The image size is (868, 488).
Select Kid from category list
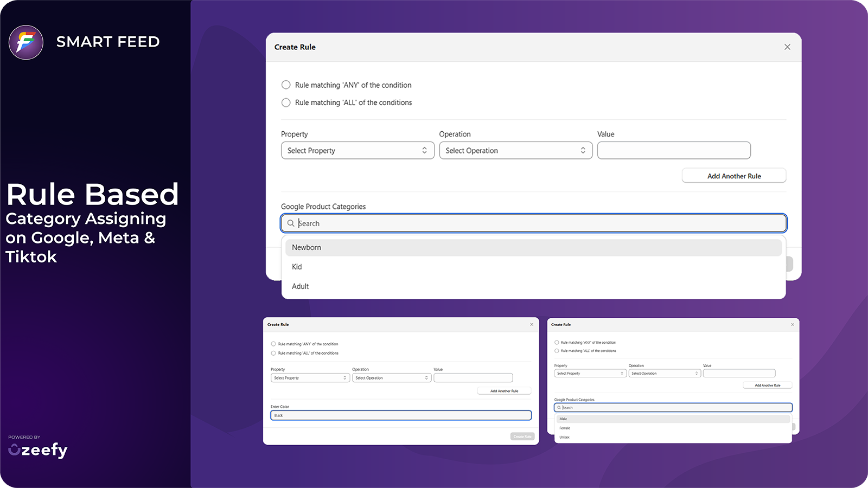pyautogui.click(x=533, y=267)
